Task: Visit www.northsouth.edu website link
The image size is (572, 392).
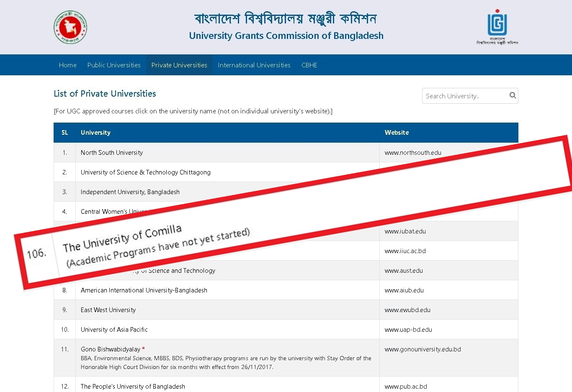Action: [x=413, y=153]
